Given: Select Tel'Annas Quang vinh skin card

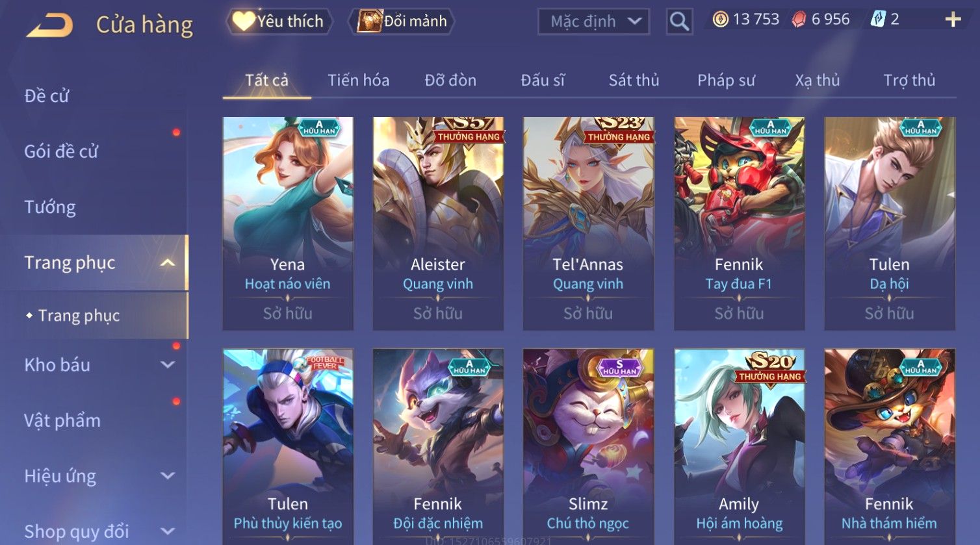Looking at the screenshot, I should (x=588, y=223).
